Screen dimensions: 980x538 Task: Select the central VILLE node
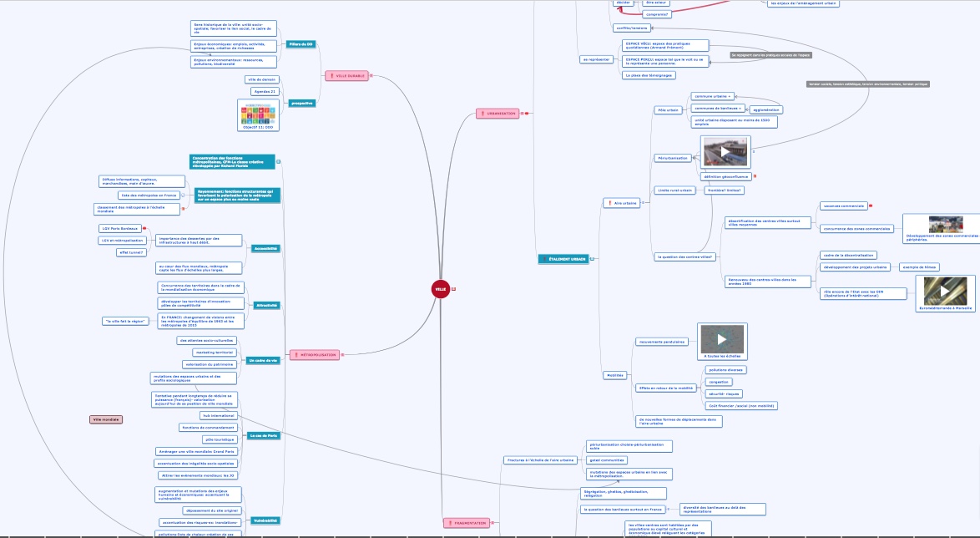tap(441, 289)
